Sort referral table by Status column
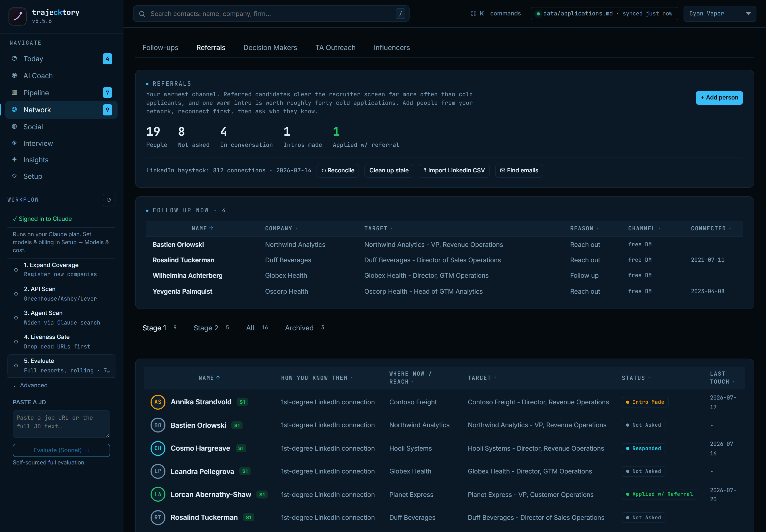 (x=636, y=378)
